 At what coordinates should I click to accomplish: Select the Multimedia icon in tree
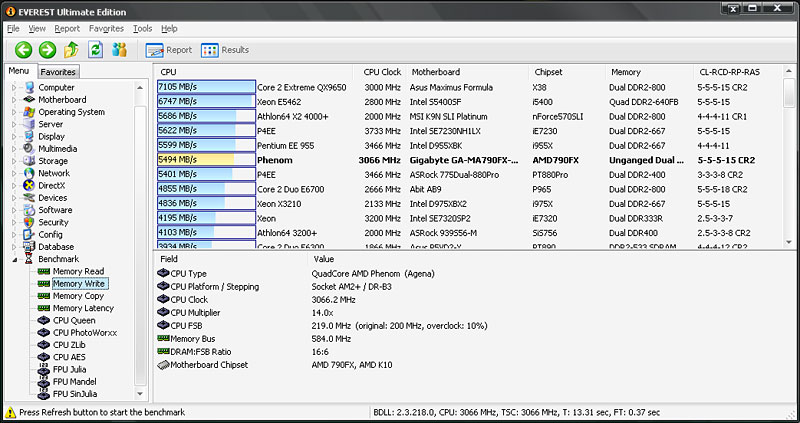click(x=30, y=148)
